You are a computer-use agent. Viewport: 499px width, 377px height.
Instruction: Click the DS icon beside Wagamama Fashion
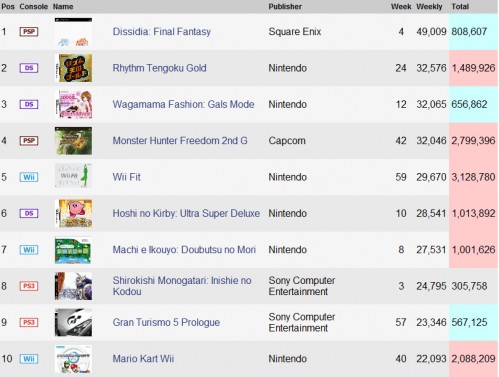point(29,104)
